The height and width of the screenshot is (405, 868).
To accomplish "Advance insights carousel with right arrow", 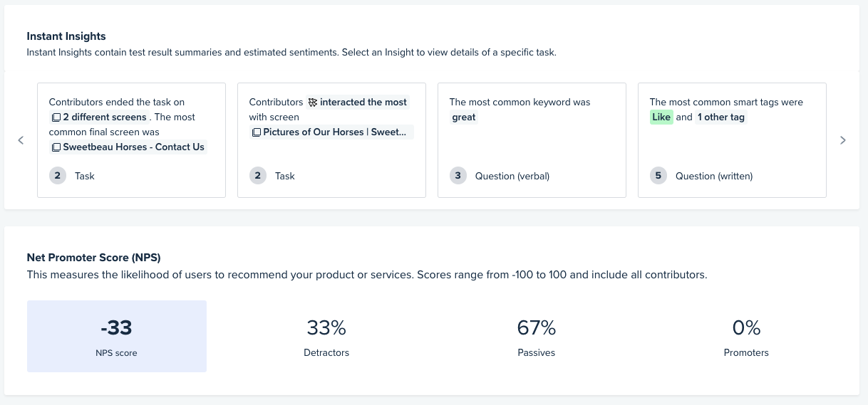I will [x=843, y=140].
